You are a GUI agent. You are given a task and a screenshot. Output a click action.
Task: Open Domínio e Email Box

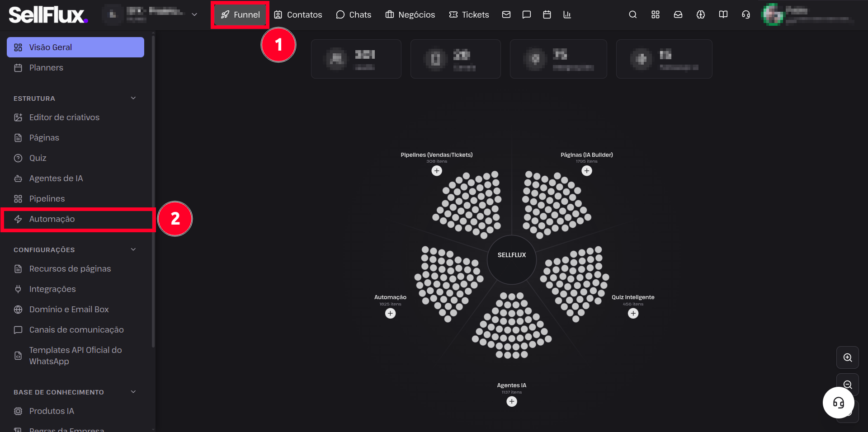pos(75,310)
